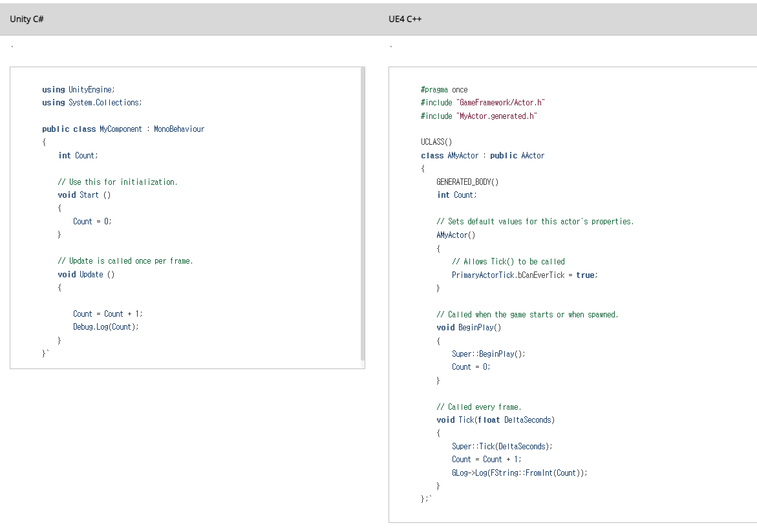Click the 'void Update ()' line
The width and height of the screenshot is (757, 532).
[86, 274]
